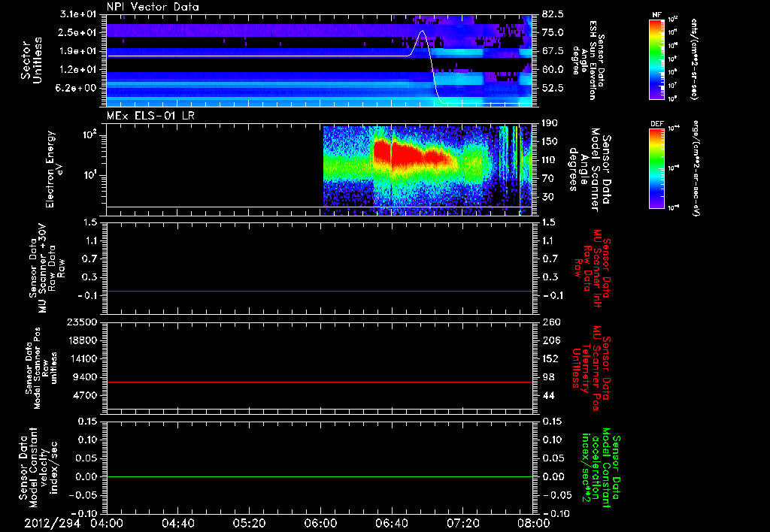This screenshot has height=532, width=770.
Task: Click the 98 telemetry tick label
Action: [x=548, y=377]
